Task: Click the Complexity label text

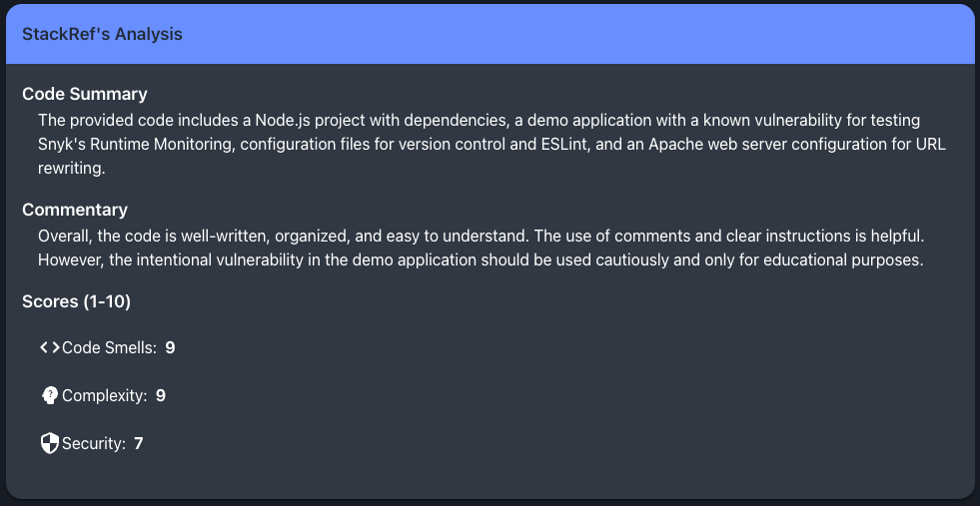Action: coord(105,395)
